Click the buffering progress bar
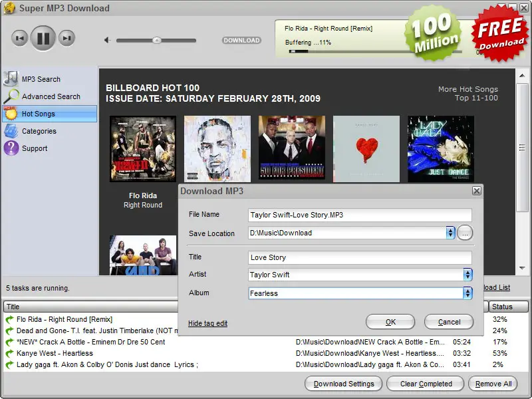 coord(375,52)
